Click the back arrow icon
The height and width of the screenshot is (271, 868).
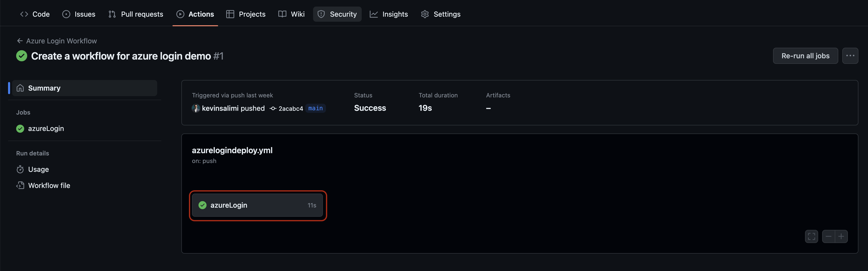(20, 41)
